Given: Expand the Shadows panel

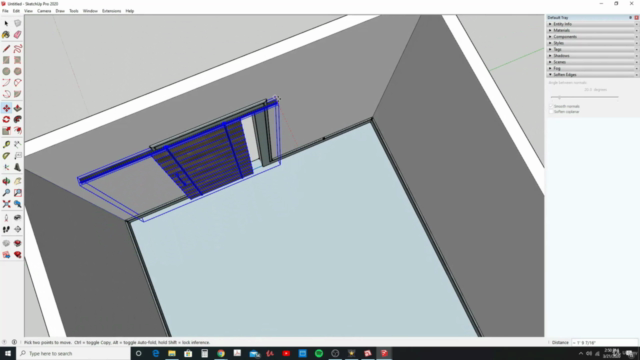Looking at the screenshot, I should click(x=593, y=56).
